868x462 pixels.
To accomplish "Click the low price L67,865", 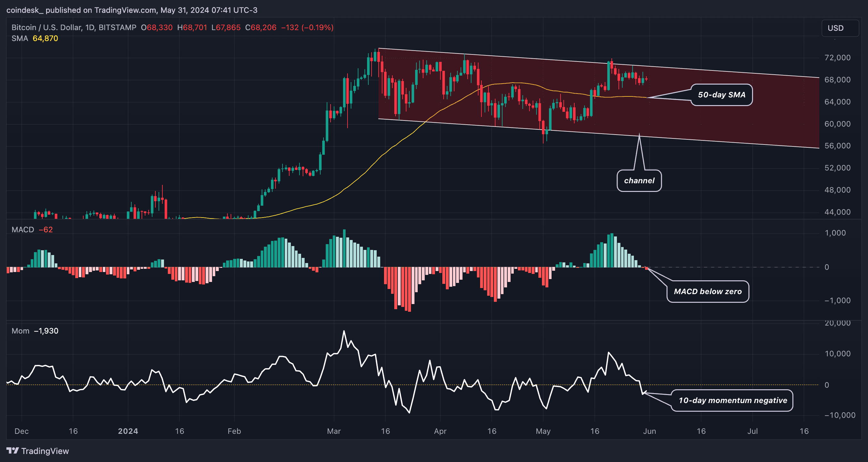I will coord(226,27).
